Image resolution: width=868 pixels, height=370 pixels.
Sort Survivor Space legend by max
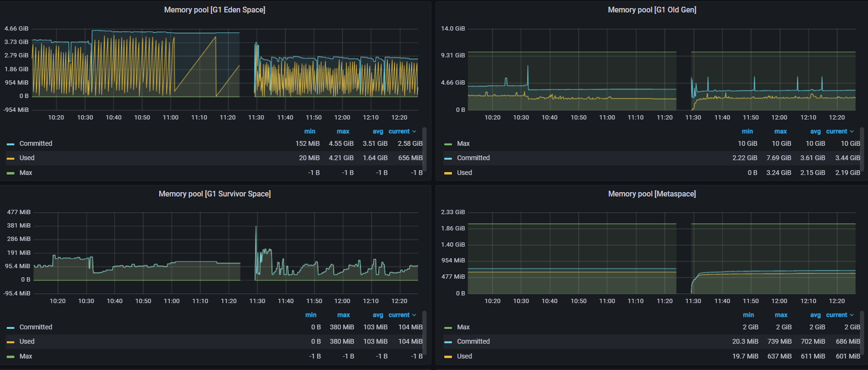[343, 315]
